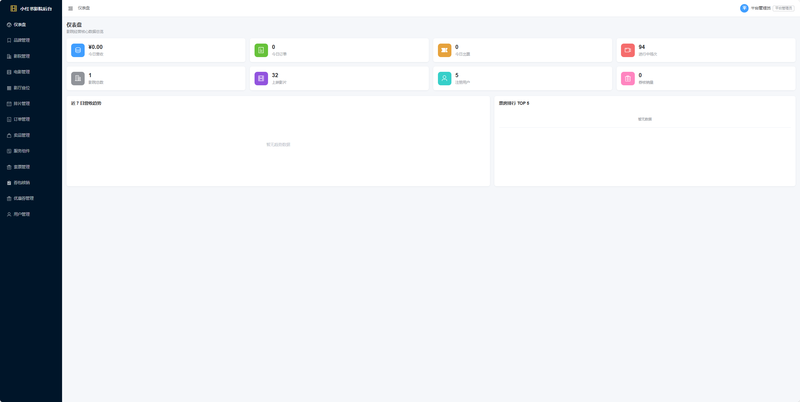Image resolution: width=800 pixels, height=402 pixels.
Task: Click the blue coin icon beside ¥0.00
Action: 78,50
